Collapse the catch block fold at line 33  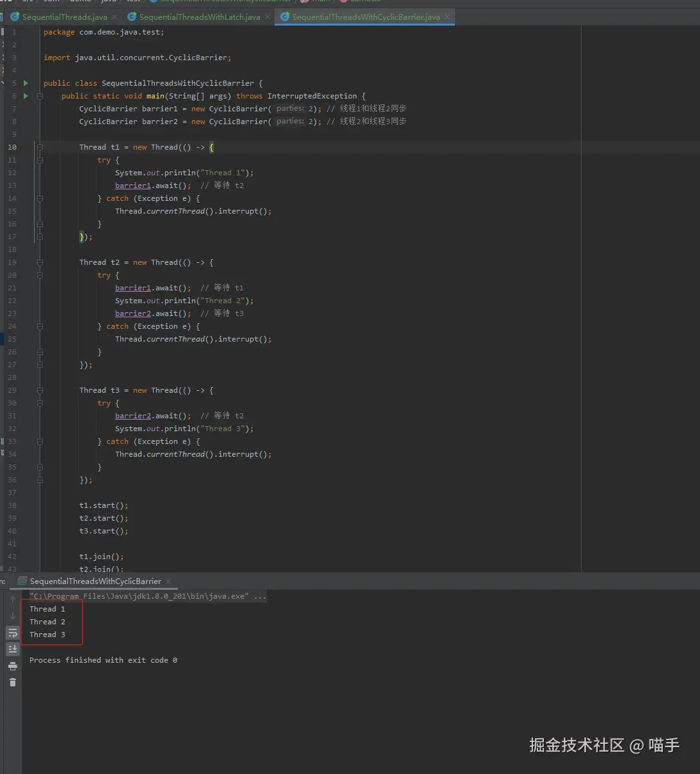[x=40, y=441]
